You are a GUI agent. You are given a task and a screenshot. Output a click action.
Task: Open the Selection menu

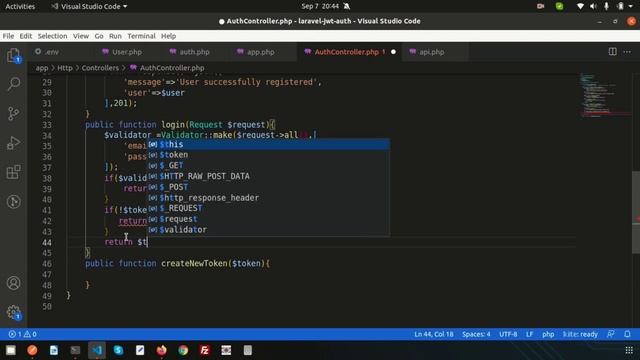coord(52,36)
